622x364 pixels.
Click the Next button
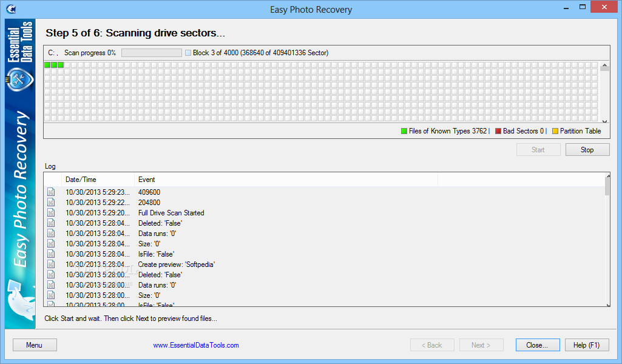(x=481, y=345)
